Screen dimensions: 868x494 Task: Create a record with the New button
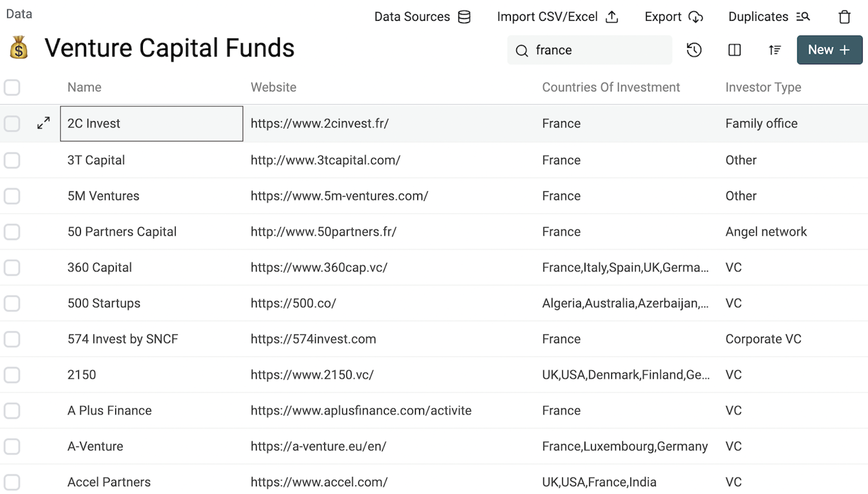pyautogui.click(x=830, y=50)
